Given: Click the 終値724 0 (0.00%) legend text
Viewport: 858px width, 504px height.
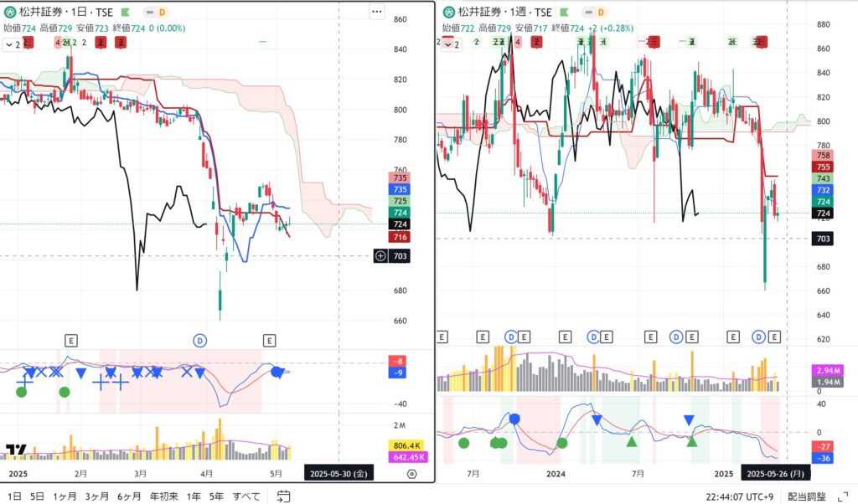Looking at the screenshot, I should tap(149, 28).
